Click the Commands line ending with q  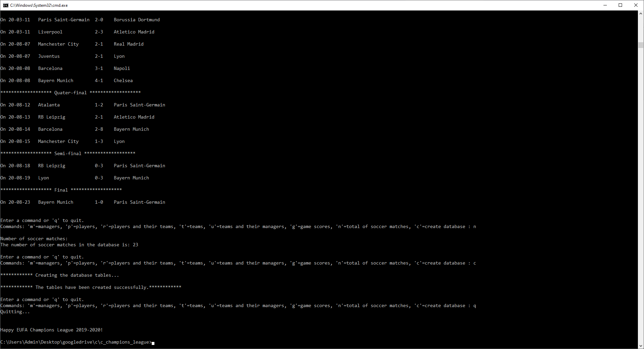[238, 305]
